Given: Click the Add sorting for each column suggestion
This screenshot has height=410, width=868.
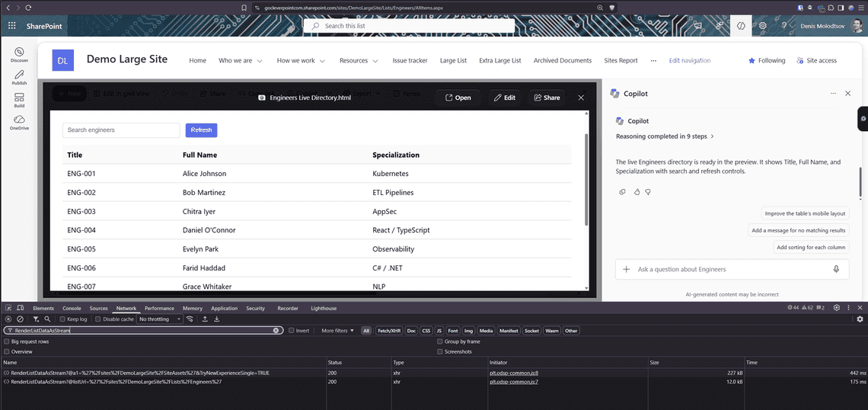Looking at the screenshot, I should [x=812, y=247].
